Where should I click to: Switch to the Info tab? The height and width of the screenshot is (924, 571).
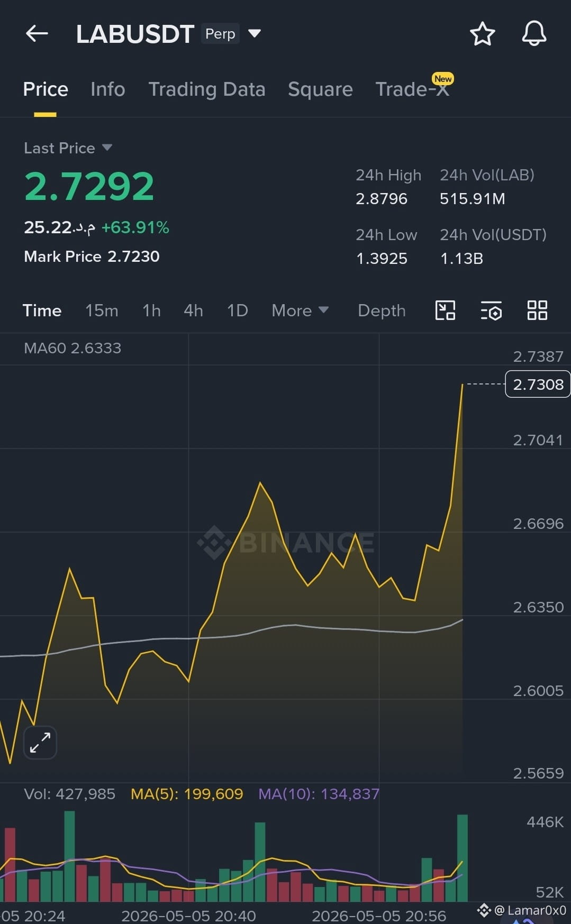(x=107, y=89)
